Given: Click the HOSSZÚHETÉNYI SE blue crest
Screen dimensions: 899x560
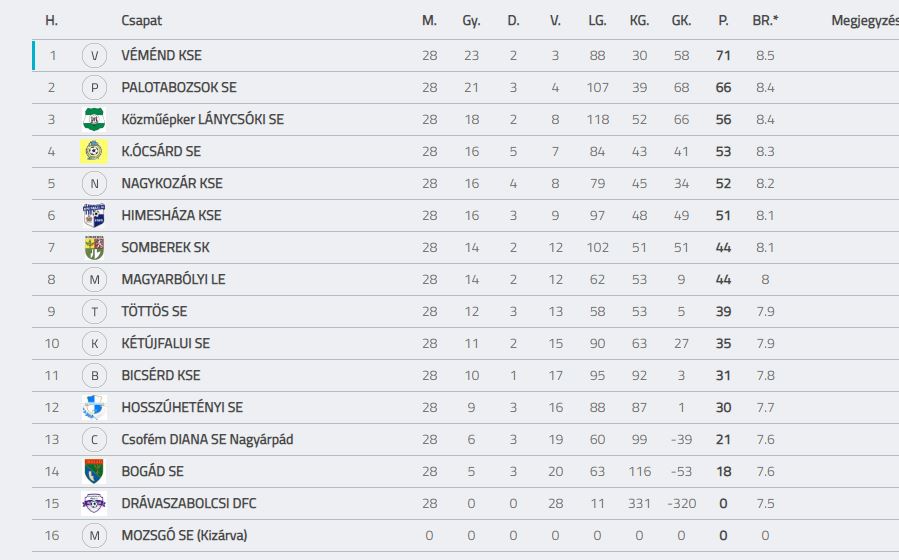Looking at the screenshot, I should 94,408.
